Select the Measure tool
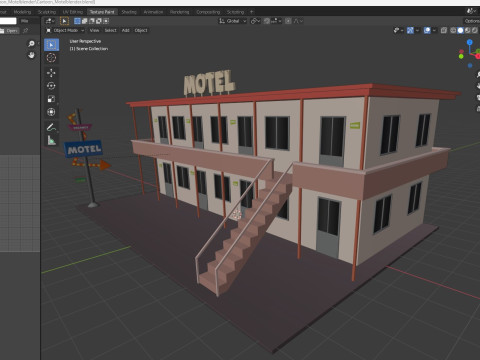This screenshot has width=480, height=360. click(51, 140)
